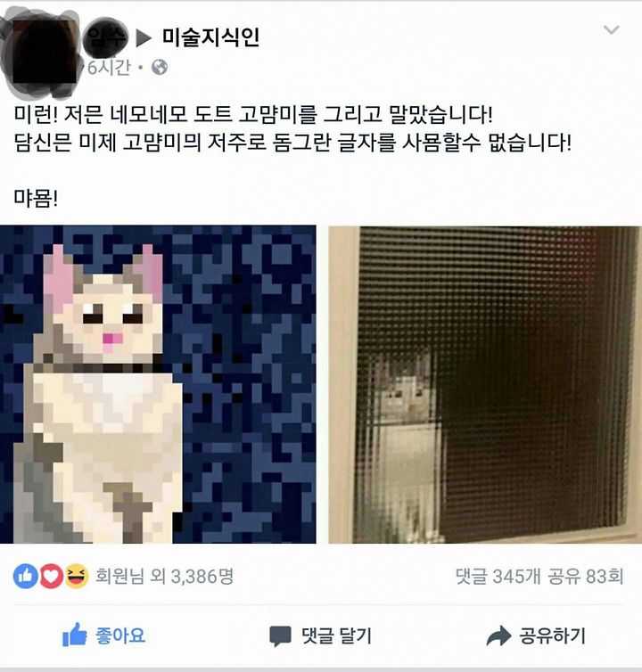
Task: Open the 미술지식인 group page
Action: (210, 37)
